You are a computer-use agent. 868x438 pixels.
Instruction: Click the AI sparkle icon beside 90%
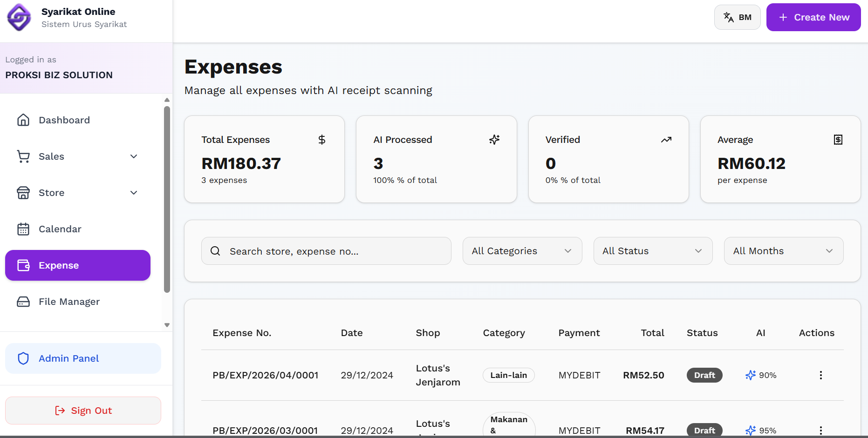[751, 375]
